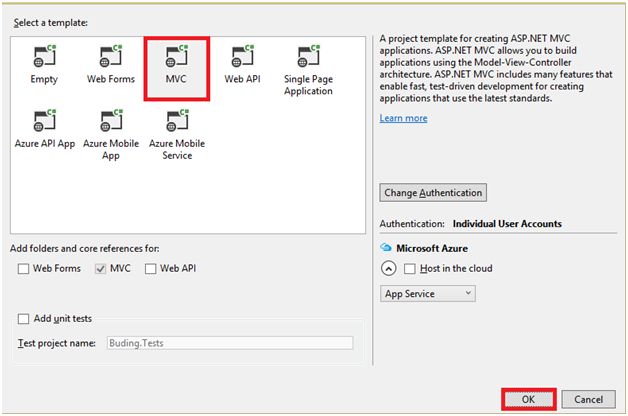Image resolution: width=628 pixels, height=416 pixels.
Task: Click the Test project name field
Action: [230, 343]
